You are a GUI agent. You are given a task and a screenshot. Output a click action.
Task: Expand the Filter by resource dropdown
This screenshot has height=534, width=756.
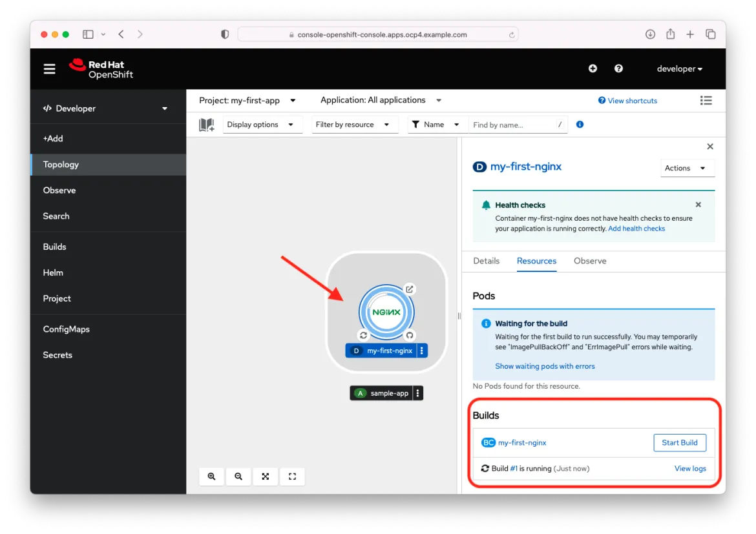[355, 124]
